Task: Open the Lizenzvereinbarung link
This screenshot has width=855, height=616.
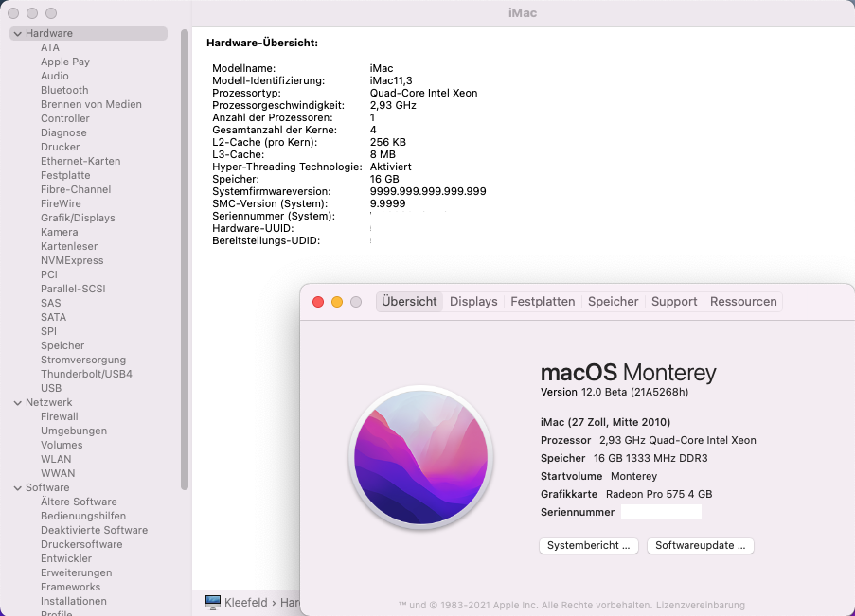Action: [700, 605]
